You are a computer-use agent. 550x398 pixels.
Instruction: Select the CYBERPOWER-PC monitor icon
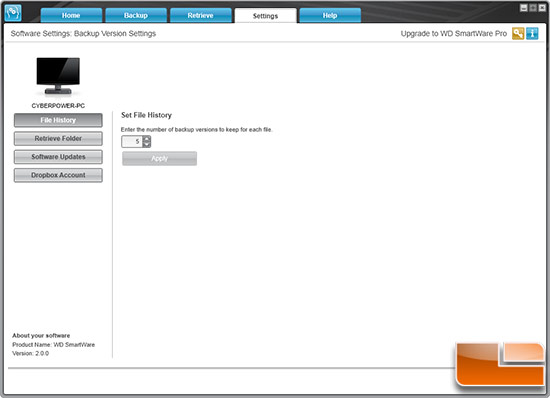(58, 76)
